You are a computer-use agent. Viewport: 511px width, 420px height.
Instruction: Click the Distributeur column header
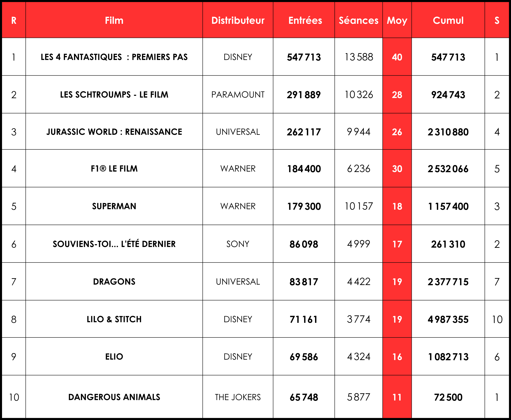(238, 20)
